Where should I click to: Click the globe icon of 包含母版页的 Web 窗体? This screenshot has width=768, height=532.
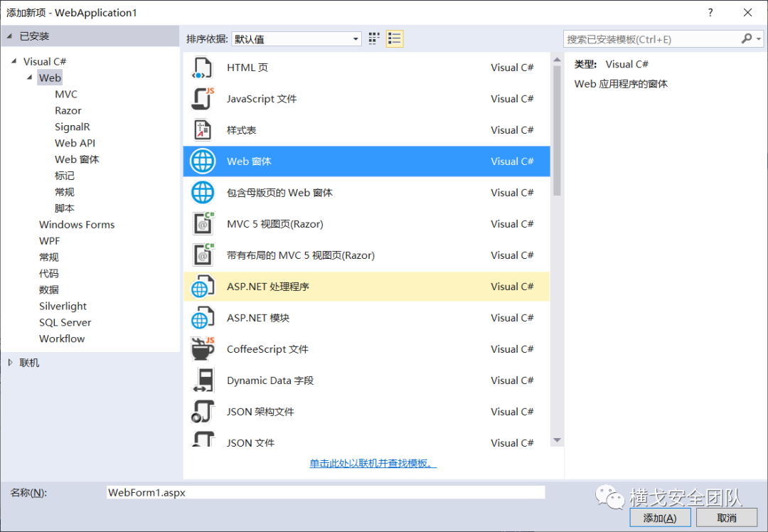203,193
